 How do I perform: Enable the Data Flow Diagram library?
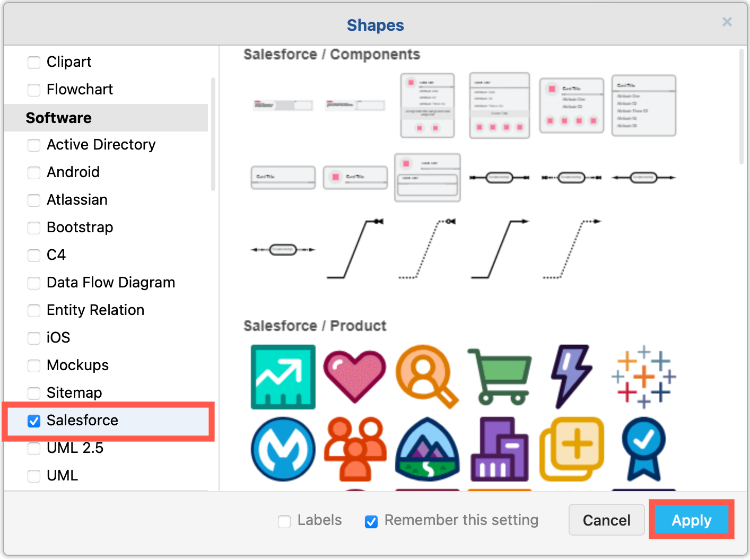(x=34, y=283)
